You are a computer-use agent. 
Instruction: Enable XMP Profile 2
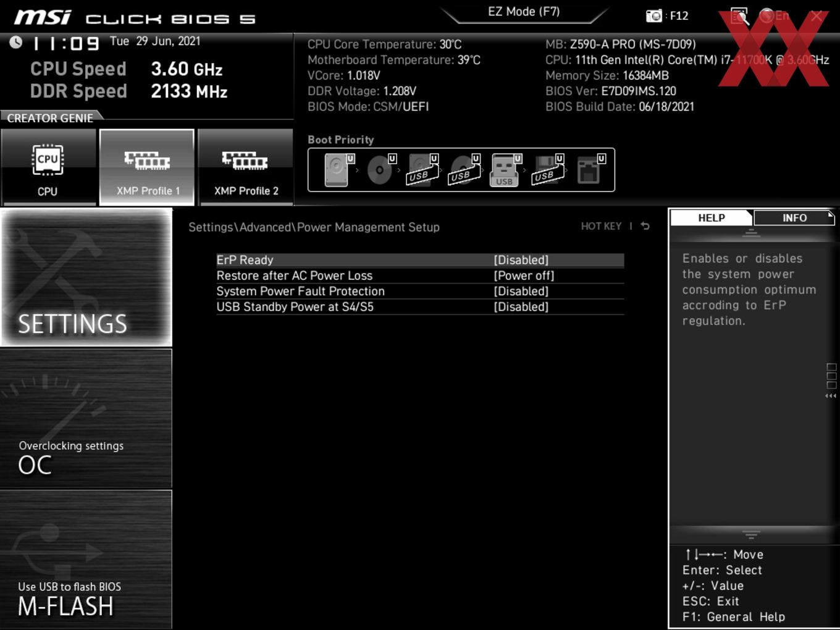pyautogui.click(x=246, y=167)
